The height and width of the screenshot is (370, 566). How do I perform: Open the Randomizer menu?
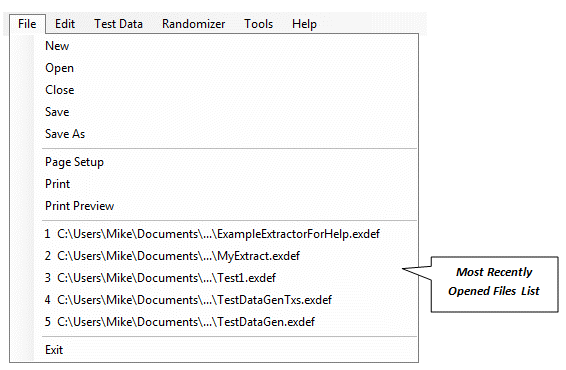193,24
